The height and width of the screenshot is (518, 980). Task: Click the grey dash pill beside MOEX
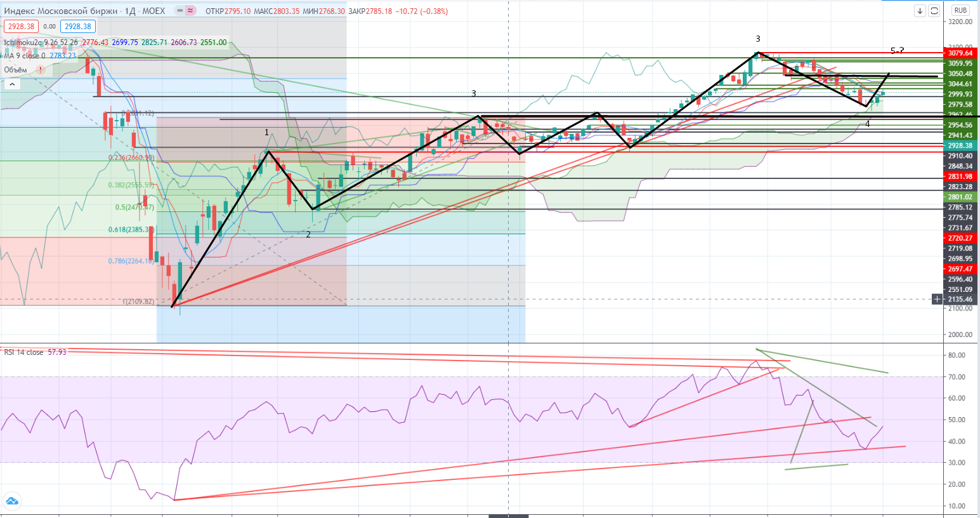coord(178,11)
